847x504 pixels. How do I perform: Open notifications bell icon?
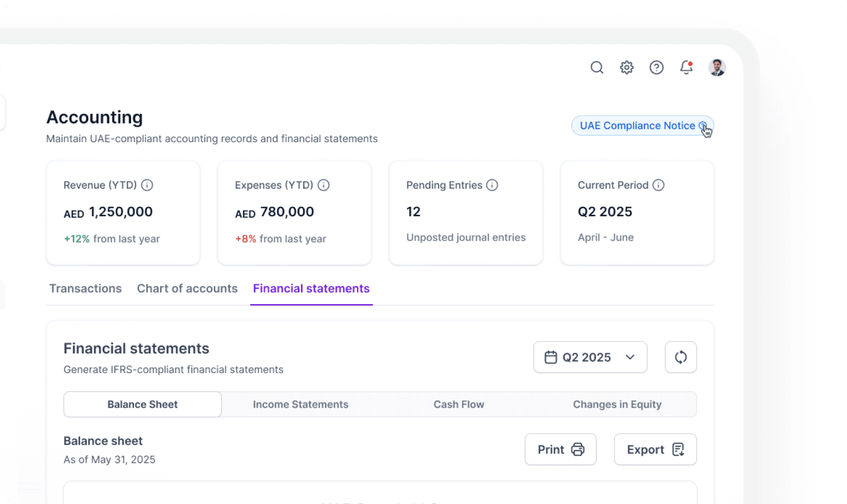[x=686, y=67]
